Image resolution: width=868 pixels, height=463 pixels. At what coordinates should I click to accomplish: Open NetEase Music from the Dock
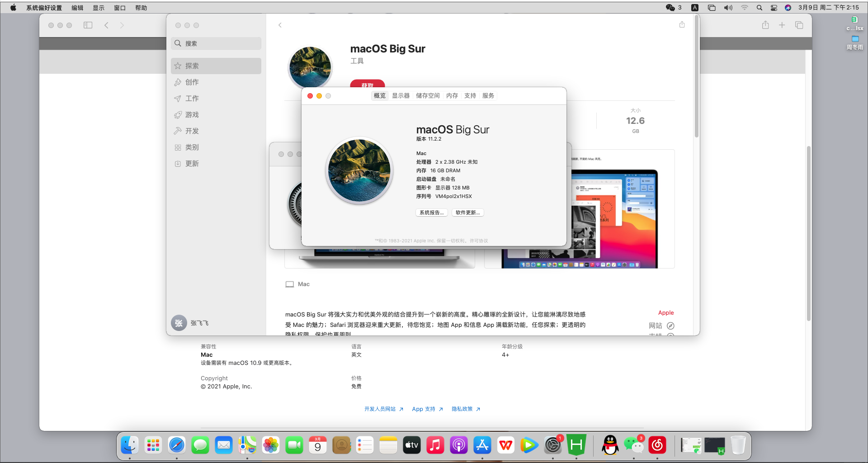pos(657,445)
